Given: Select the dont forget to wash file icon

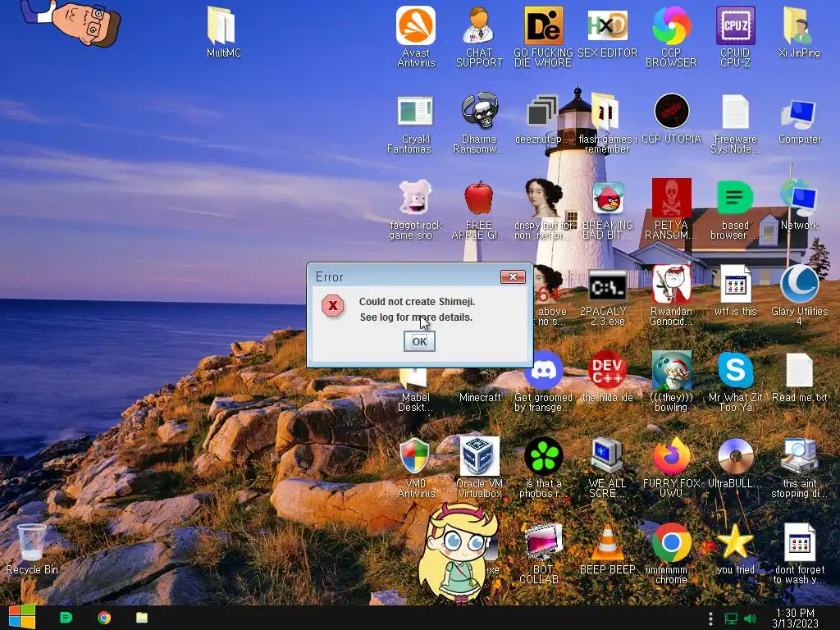Looking at the screenshot, I should [799, 542].
